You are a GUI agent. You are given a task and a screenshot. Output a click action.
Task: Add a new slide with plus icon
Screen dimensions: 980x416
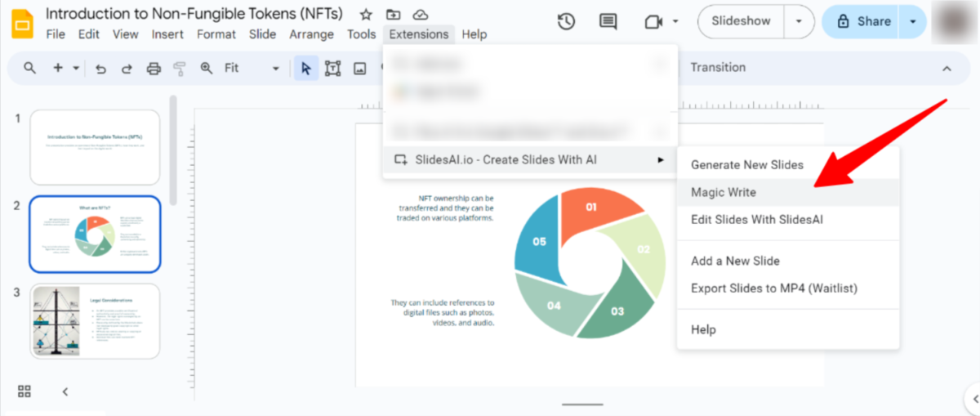tap(57, 68)
